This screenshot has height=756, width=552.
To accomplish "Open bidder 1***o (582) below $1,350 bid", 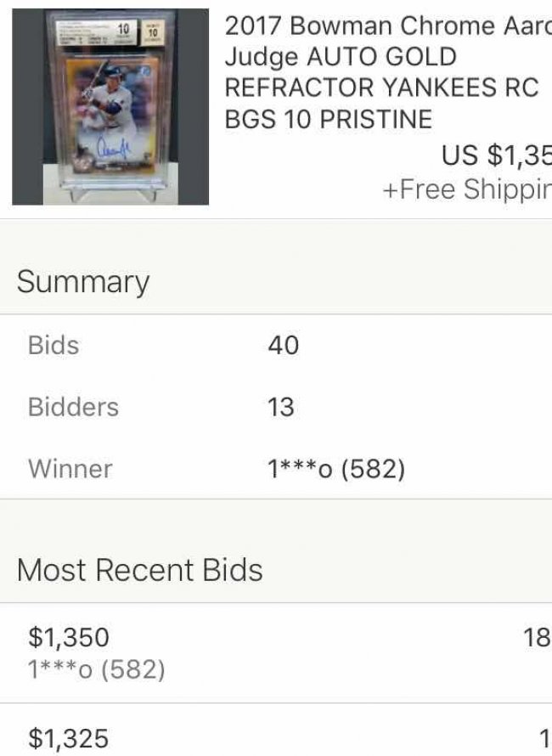I will 96,669.
